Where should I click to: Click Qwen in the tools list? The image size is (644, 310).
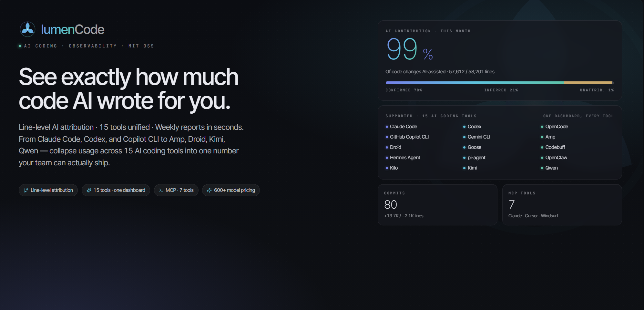click(551, 168)
